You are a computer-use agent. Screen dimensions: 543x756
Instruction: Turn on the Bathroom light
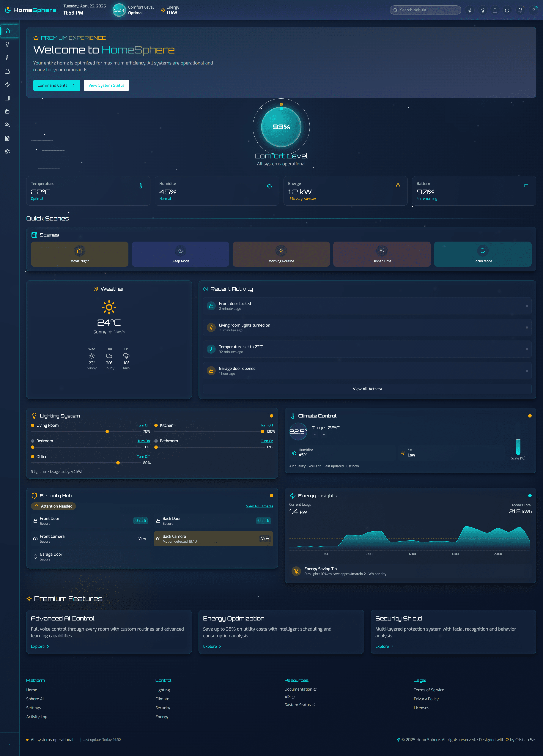pos(267,441)
